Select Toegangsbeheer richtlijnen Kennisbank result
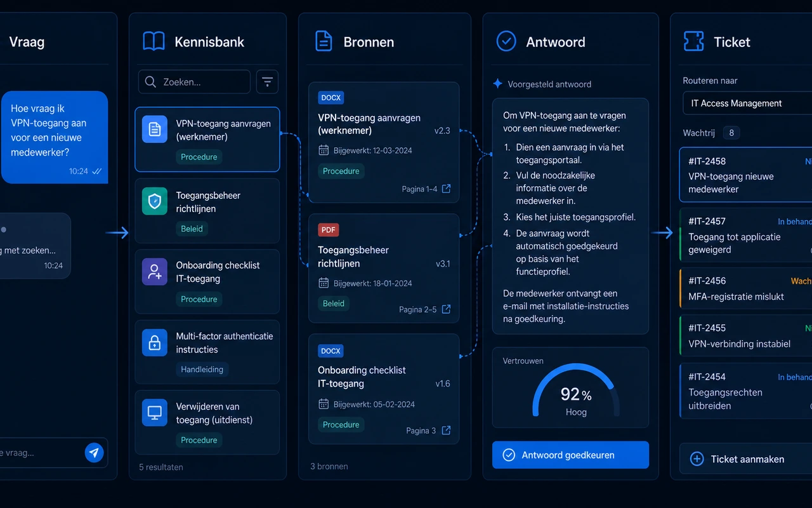The width and height of the screenshot is (812, 508). (207, 211)
